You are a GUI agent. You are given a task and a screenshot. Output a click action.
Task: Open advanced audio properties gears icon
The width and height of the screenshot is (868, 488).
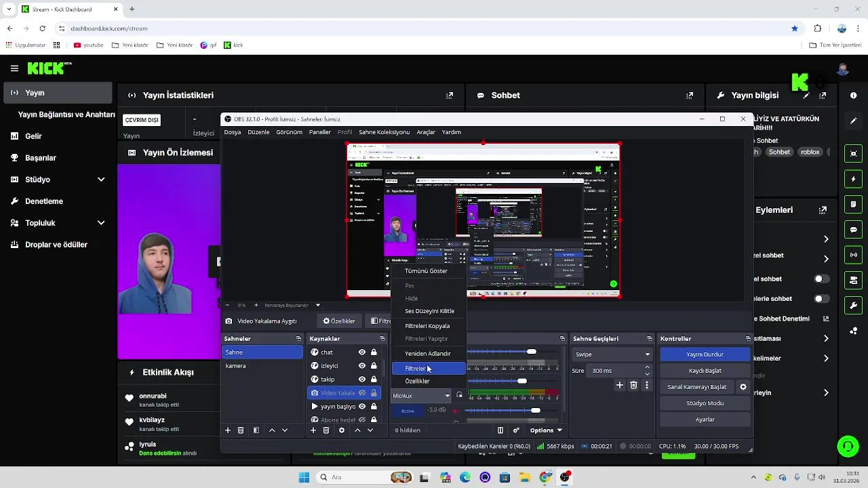pyautogui.click(x=516, y=430)
